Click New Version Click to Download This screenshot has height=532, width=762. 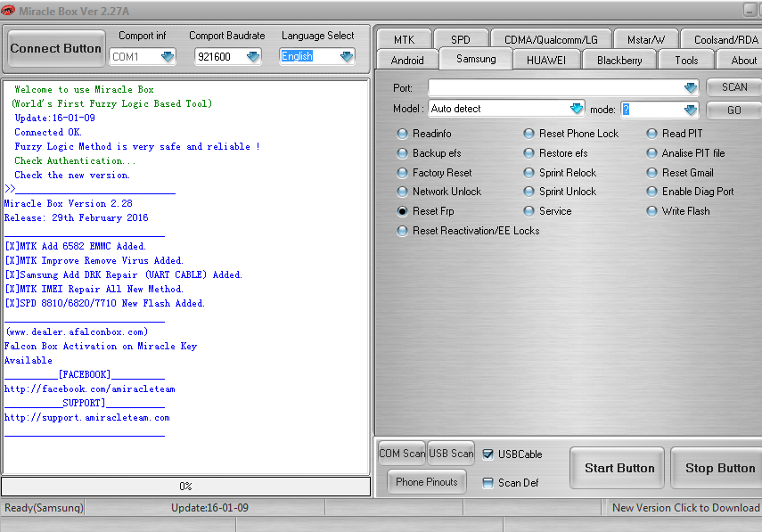point(685,508)
